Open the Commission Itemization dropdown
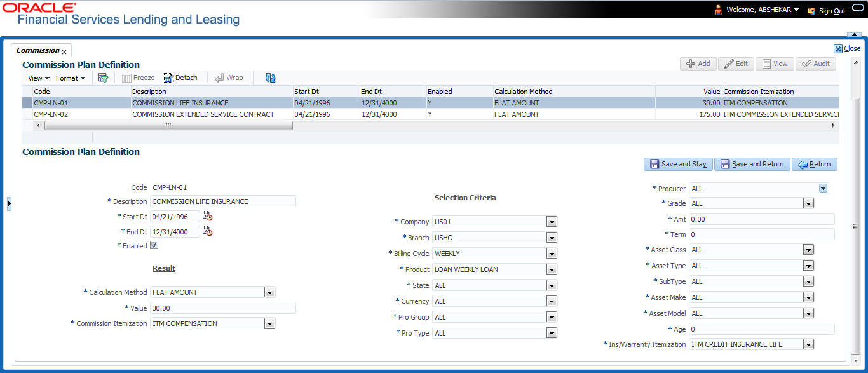This screenshot has height=373, width=868. pos(269,323)
